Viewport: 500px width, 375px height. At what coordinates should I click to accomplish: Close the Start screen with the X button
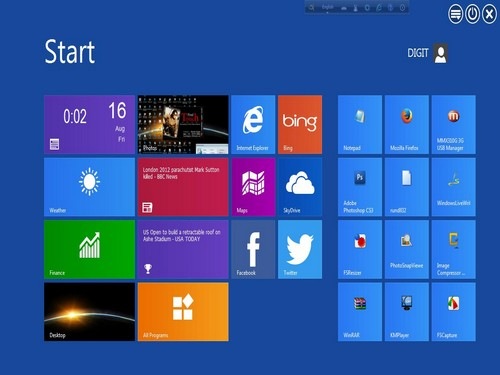489,14
